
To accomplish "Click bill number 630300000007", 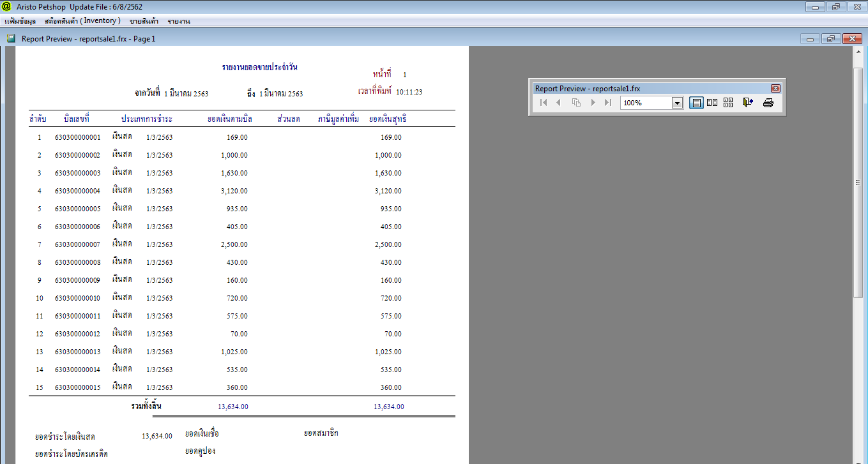I will point(78,244).
